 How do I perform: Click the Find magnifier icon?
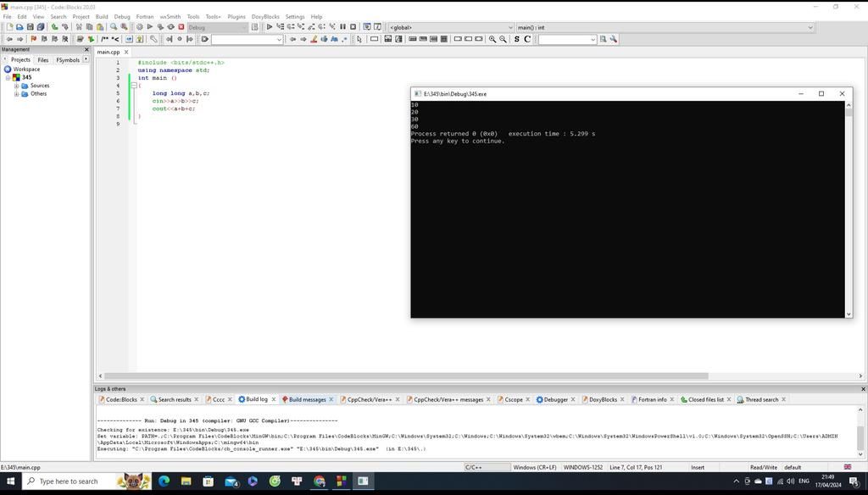(114, 26)
